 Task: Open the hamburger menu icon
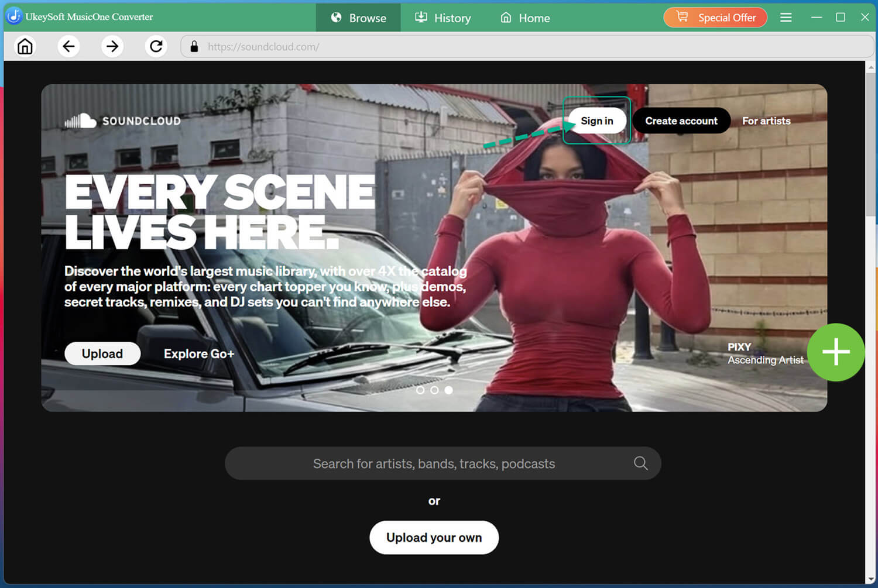(x=786, y=18)
